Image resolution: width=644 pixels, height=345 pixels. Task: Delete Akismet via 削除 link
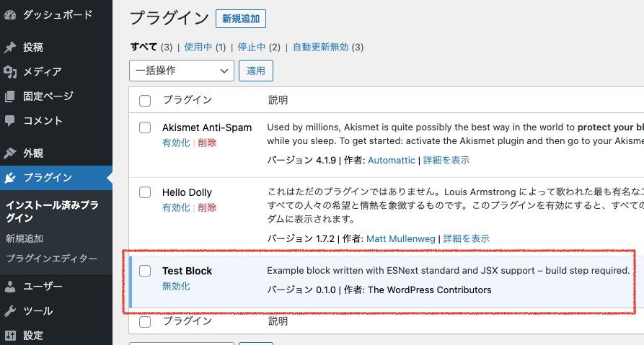coord(207,143)
